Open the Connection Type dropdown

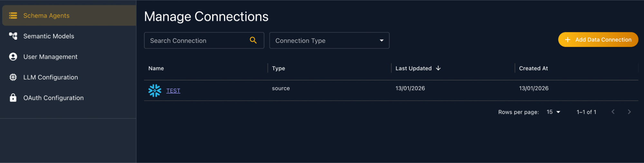tap(329, 40)
